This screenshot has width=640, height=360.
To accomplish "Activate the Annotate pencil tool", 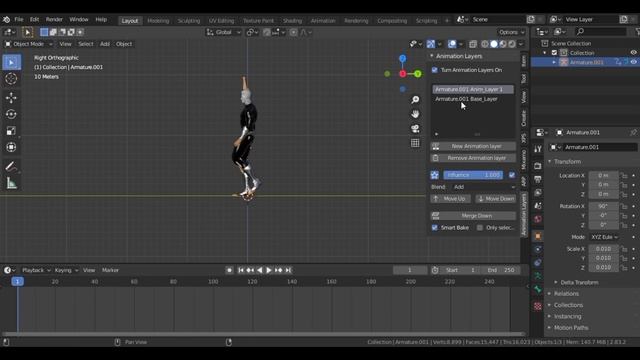I will tap(11, 166).
